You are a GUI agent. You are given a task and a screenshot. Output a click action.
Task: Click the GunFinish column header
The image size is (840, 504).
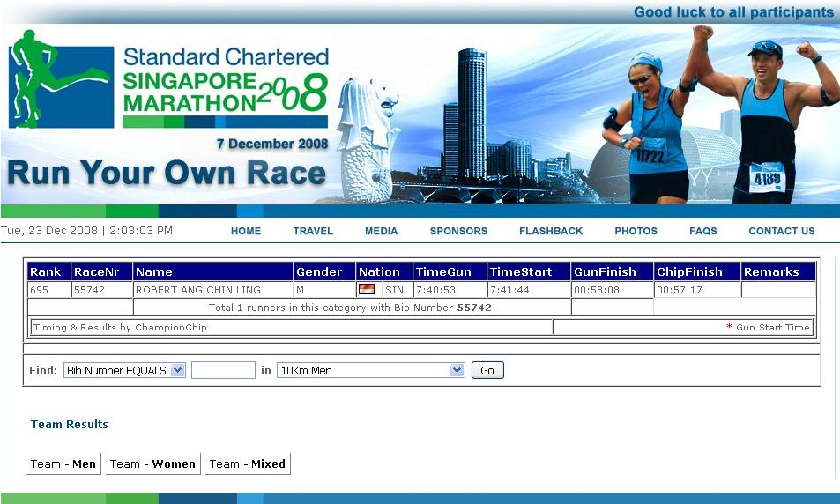click(613, 271)
